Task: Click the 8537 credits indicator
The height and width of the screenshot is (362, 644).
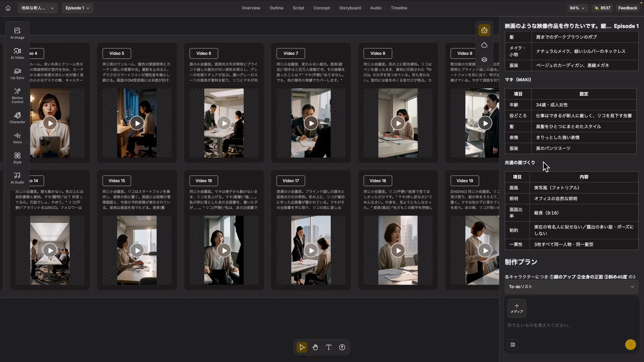Action: (x=602, y=8)
